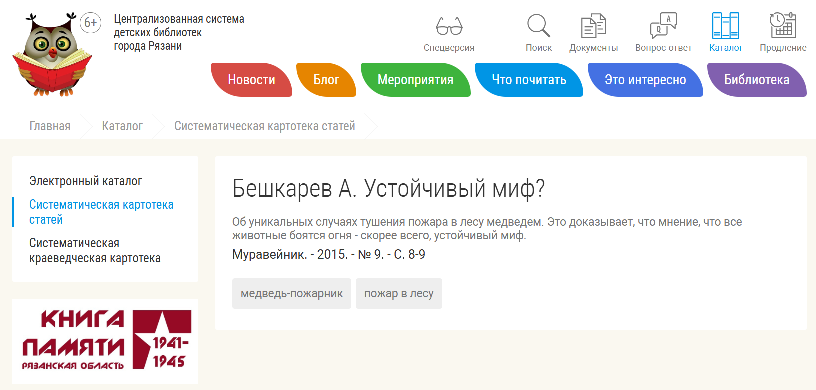Screen dimensions: 816x390
Task: Click the Систематическая картотека статей breadcrumb
Action: [264, 126]
